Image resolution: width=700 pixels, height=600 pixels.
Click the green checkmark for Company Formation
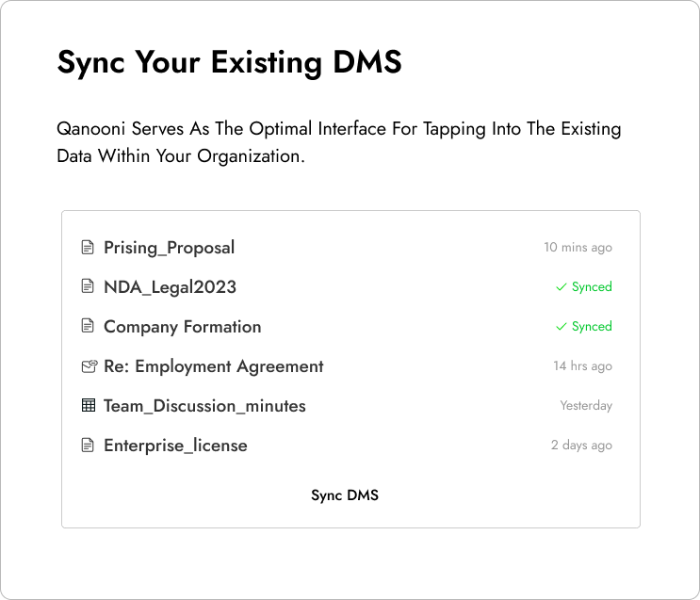click(x=562, y=327)
